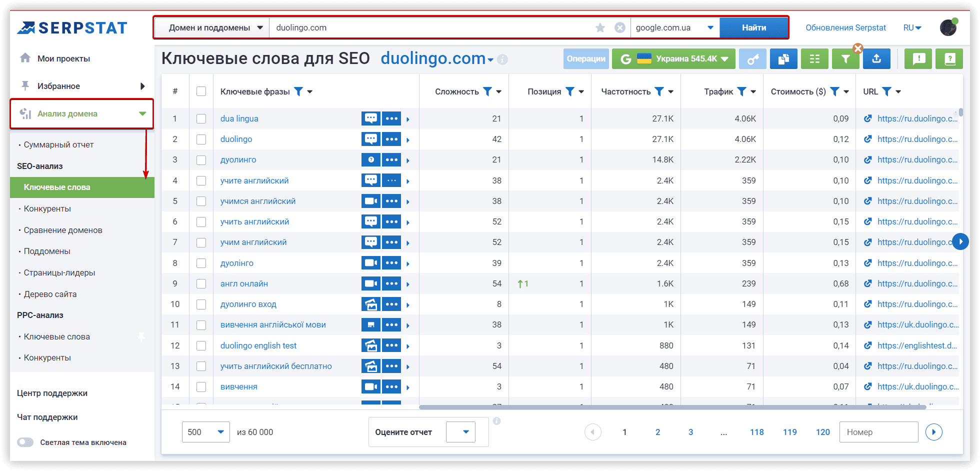
Task: Filter the Стоимость ($) column
Action: coord(834,91)
